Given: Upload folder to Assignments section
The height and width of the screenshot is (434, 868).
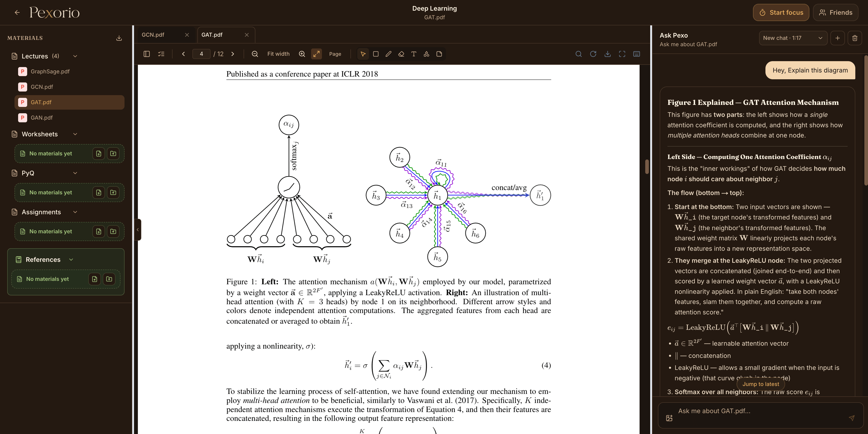Looking at the screenshot, I should pyautogui.click(x=113, y=232).
